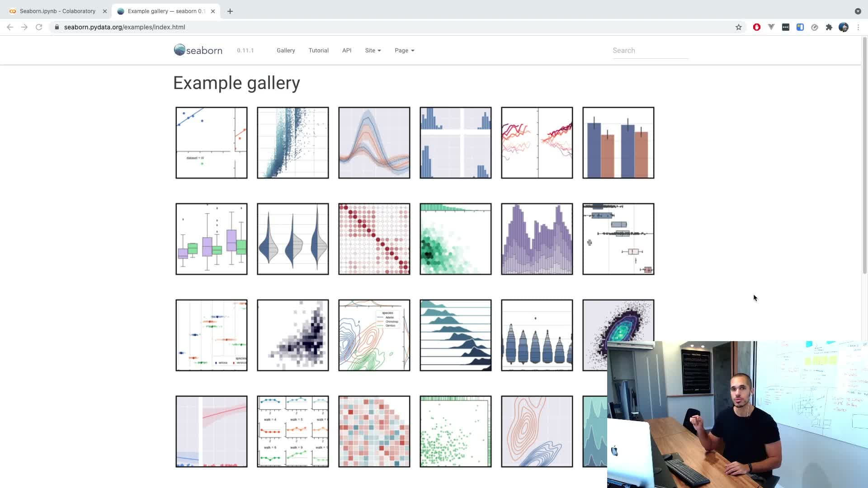Click the seaborn.pydata.org address bar
Viewport: 868px width, 488px height.
(x=393, y=27)
